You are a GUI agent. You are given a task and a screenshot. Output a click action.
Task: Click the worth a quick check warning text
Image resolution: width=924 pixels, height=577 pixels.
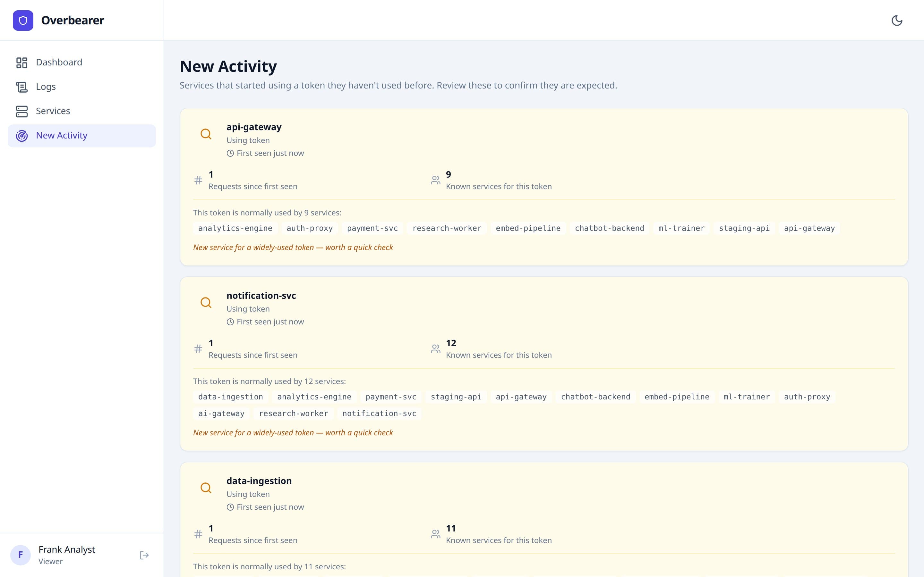tap(293, 247)
